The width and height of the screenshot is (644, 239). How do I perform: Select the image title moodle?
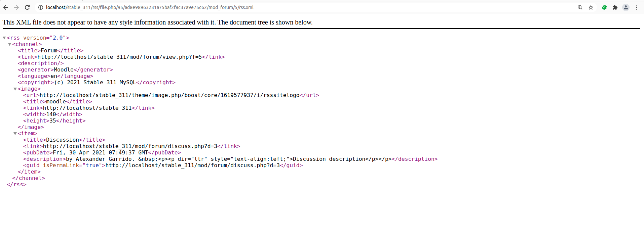point(56,102)
